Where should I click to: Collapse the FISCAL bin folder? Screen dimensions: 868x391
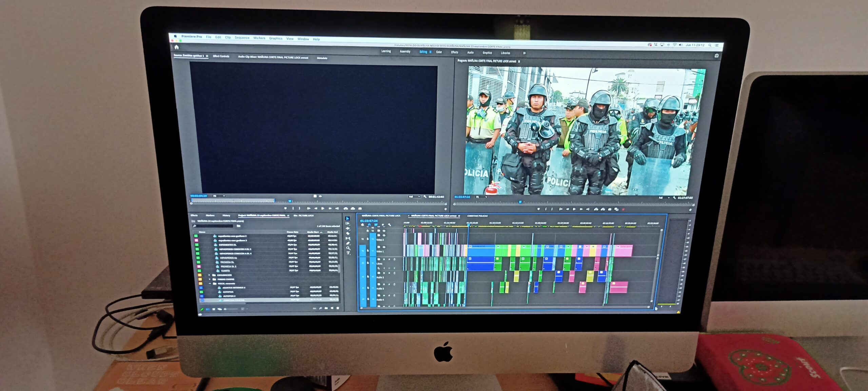(x=210, y=283)
